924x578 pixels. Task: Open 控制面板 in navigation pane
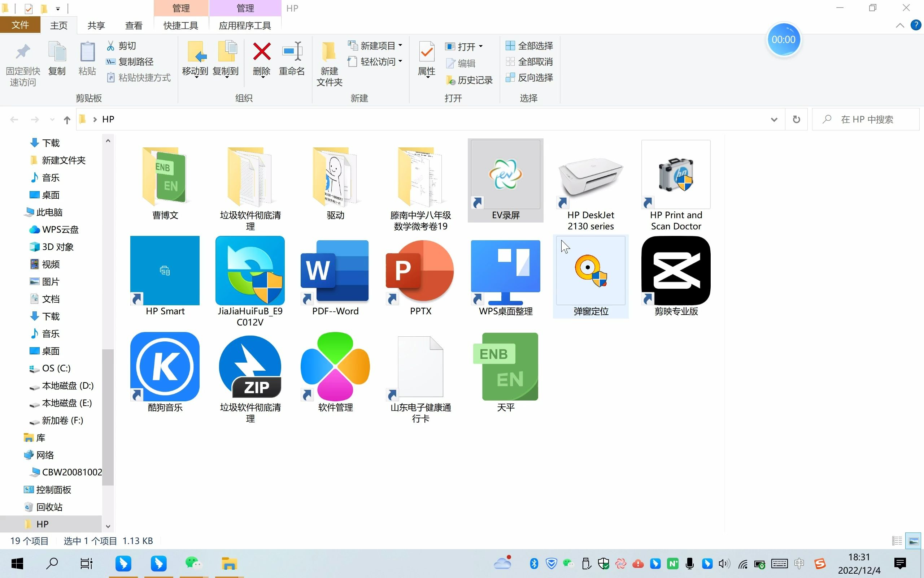tap(47, 490)
